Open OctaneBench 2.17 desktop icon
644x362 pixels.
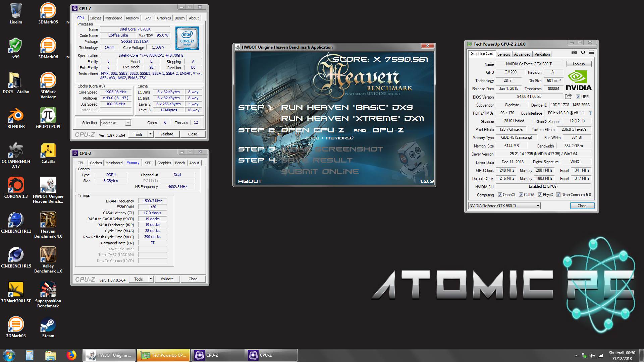click(x=16, y=156)
